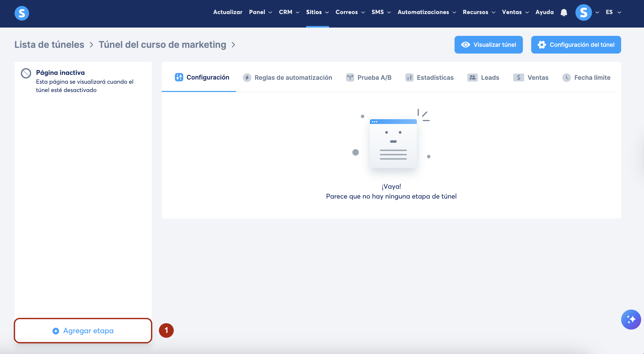The height and width of the screenshot is (354, 644).
Task: Expand the Automatizaciones dropdown
Action: pos(427,12)
